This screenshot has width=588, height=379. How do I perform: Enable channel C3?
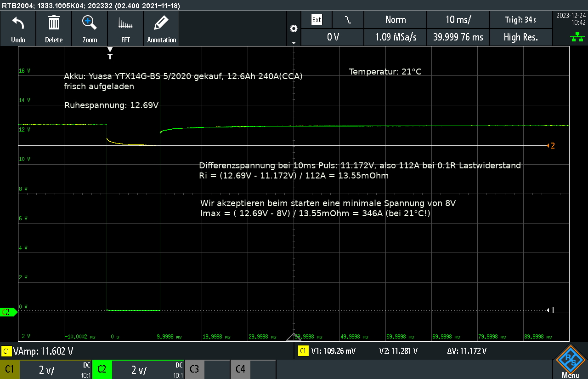pyautogui.click(x=194, y=369)
